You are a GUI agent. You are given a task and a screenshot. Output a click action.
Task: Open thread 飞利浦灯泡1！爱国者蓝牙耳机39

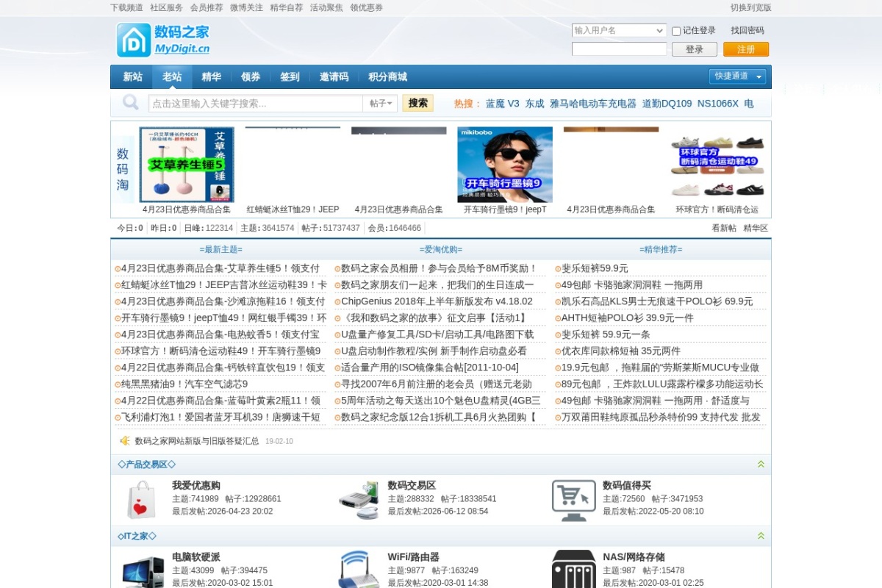coord(220,417)
